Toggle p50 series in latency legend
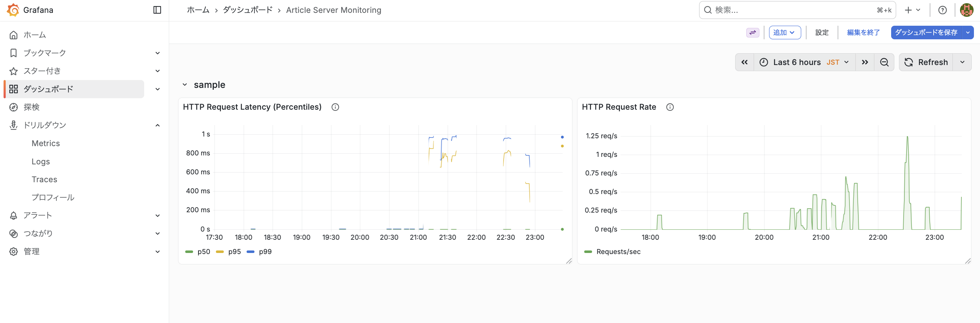Viewport: 980px width, 323px height. [x=203, y=252]
